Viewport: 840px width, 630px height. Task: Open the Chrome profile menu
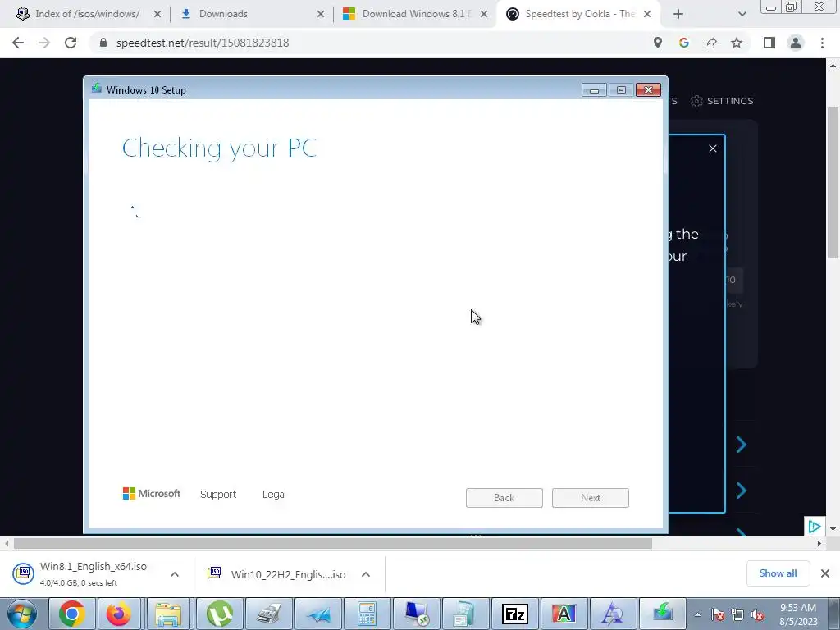[796, 43]
